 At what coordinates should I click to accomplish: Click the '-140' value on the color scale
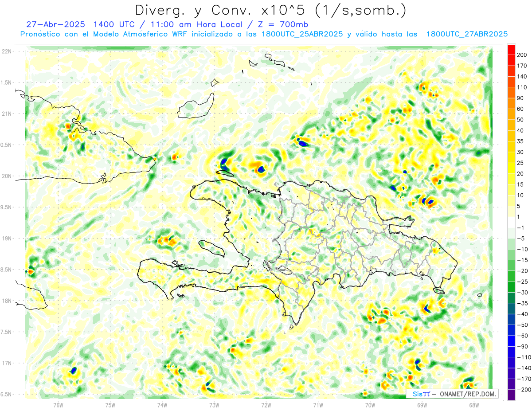524,368
